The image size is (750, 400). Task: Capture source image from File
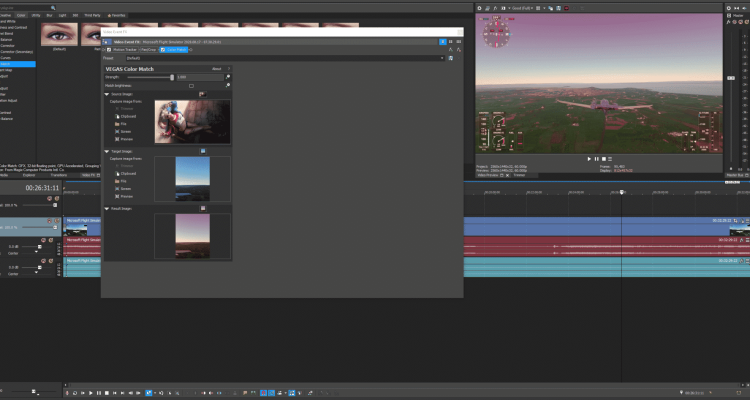[121, 124]
